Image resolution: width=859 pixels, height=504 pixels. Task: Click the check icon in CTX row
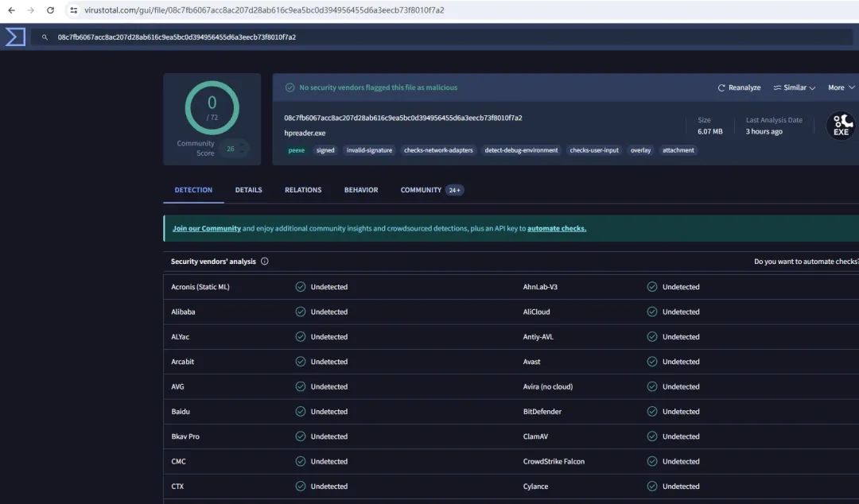[x=300, y=487]
